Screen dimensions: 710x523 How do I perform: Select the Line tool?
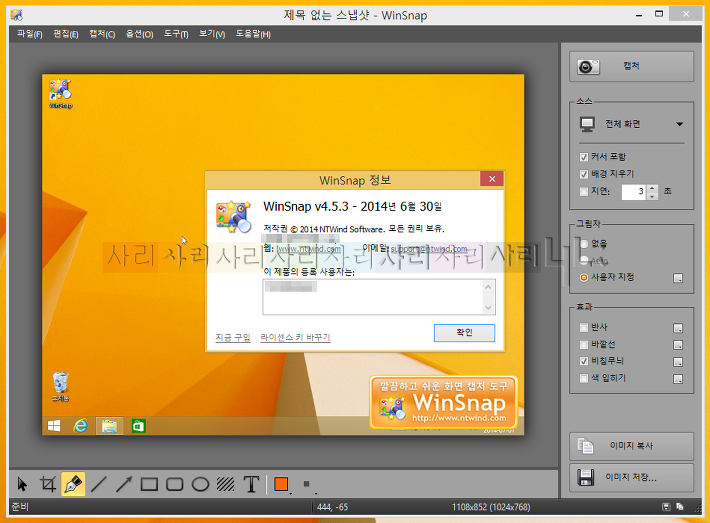98,484
